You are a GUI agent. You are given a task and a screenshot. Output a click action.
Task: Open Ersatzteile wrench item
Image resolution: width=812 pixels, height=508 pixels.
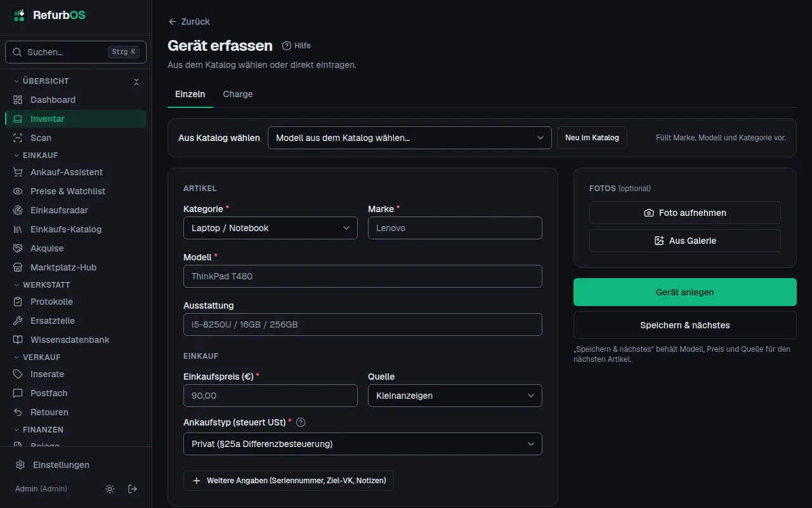tap(75, 321)
